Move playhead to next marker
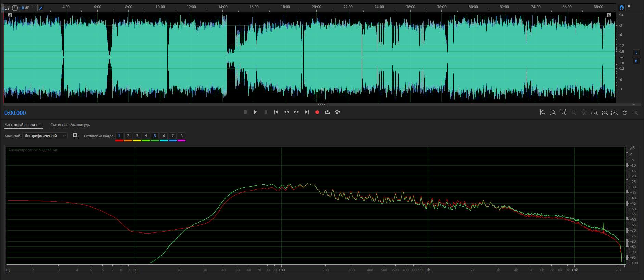Viewport: 644px width, 280px height. (x=307, y=112)
